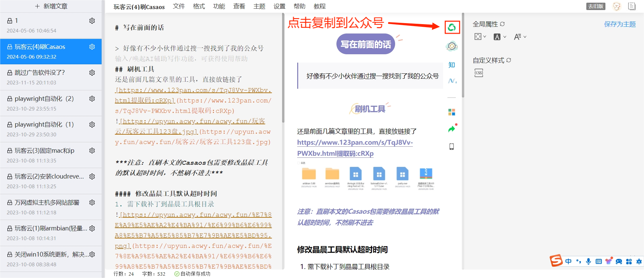The width and height of the screenshot is (644, 278).
Task: Copy to Zhihu with the 知 icon
Action: 452,65
